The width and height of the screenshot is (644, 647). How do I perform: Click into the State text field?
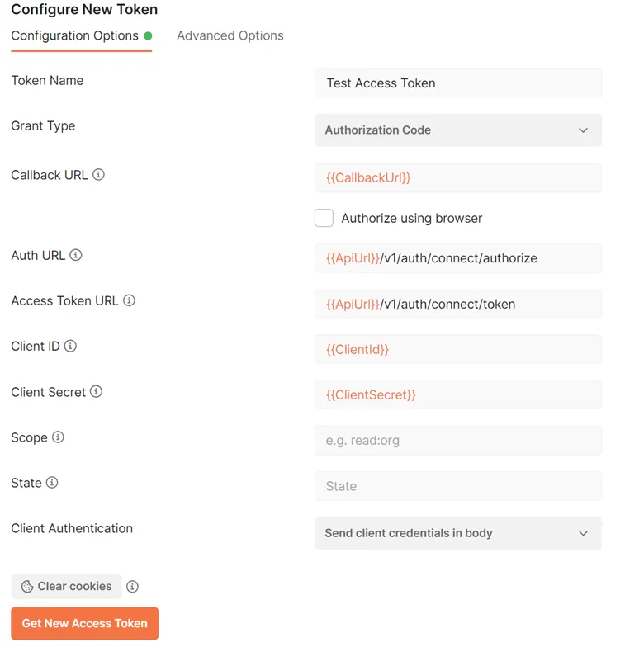457,486
